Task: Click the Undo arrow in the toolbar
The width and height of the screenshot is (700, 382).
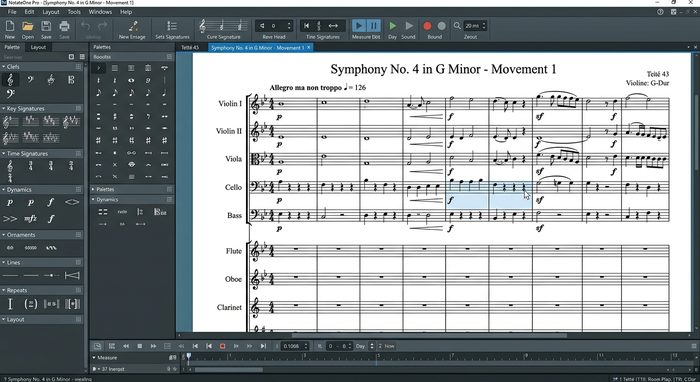Action: [x=85, y=26]
